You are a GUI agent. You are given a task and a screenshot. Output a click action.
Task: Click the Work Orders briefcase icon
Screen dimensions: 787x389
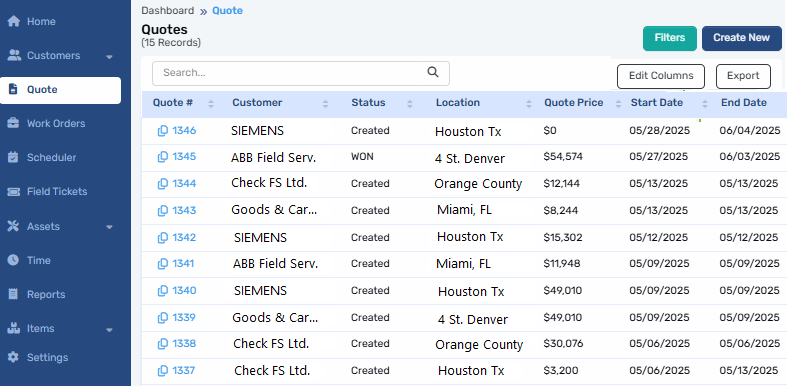coord(14,123)
